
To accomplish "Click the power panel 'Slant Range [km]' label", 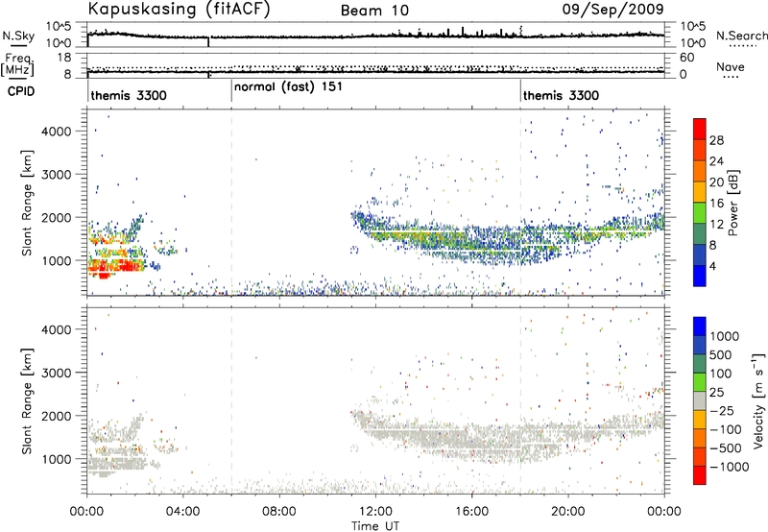I will (28, 203).
